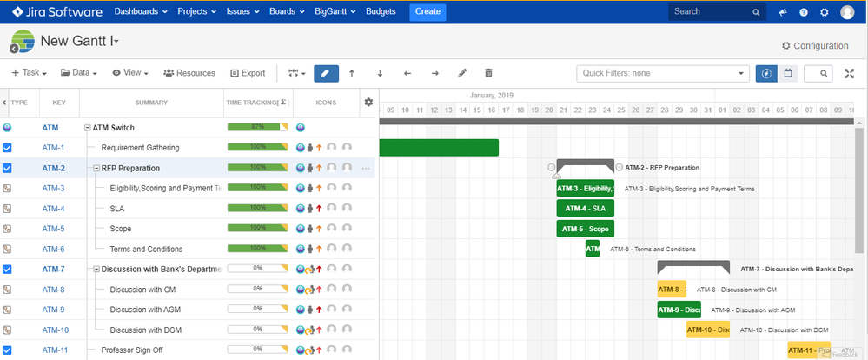Open column settings gear icon
Viewport: 868px width, 360px height.
click(x=368, y=102)
